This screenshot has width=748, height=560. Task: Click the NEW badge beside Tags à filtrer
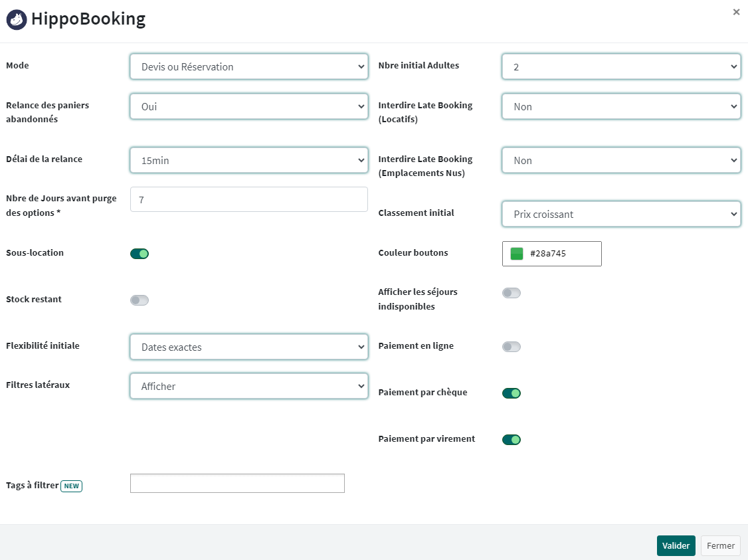point(71,486)
